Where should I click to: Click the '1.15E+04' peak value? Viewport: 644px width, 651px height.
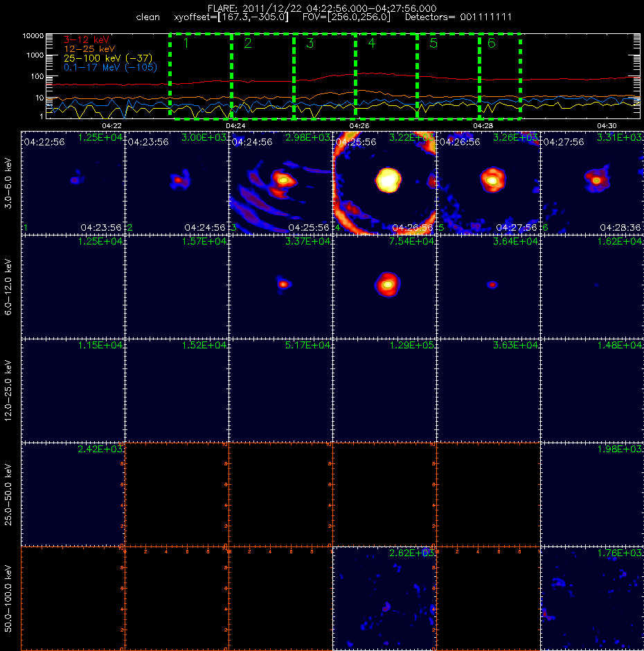point(100,345)
